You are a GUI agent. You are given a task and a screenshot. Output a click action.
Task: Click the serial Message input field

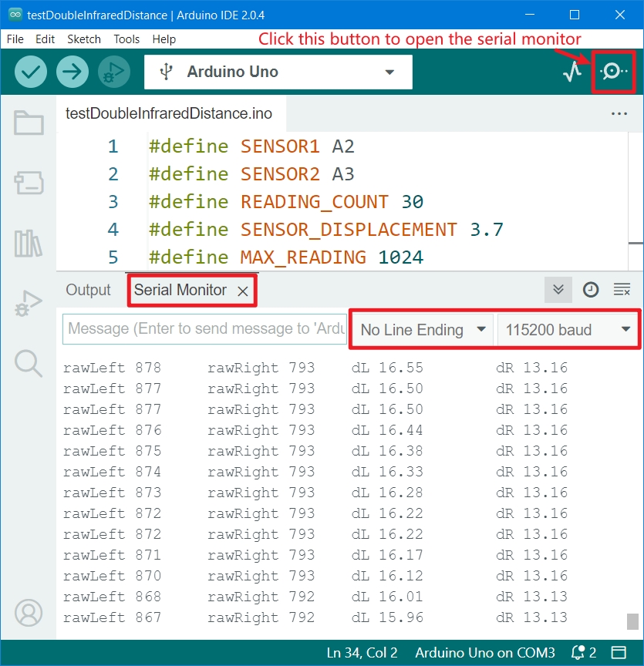pyautogui.click(x=204, y=329)
